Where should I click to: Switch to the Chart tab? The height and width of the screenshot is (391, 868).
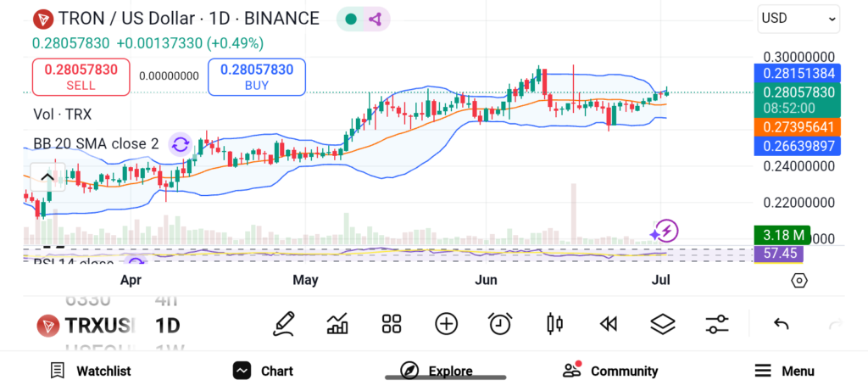coord(263,371)
